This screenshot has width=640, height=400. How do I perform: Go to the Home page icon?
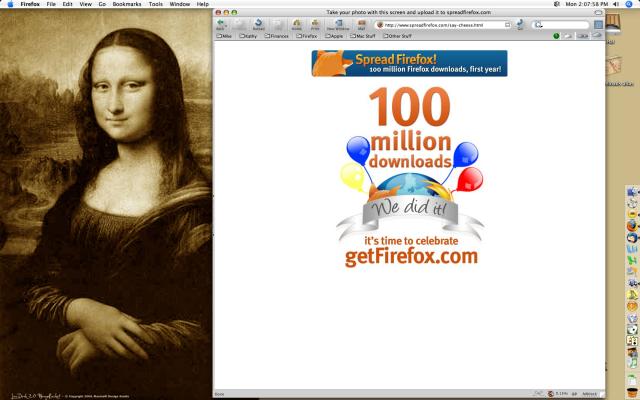click(297, 23)
